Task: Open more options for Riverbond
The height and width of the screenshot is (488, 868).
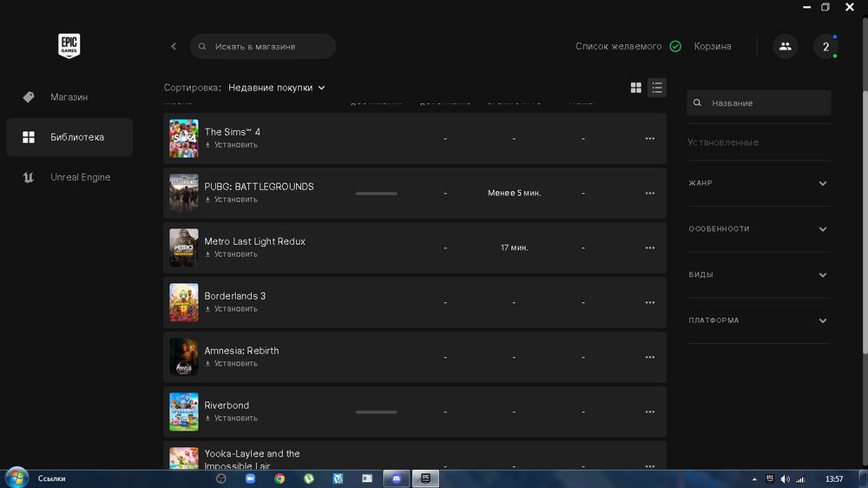Action: click(650, 412)
